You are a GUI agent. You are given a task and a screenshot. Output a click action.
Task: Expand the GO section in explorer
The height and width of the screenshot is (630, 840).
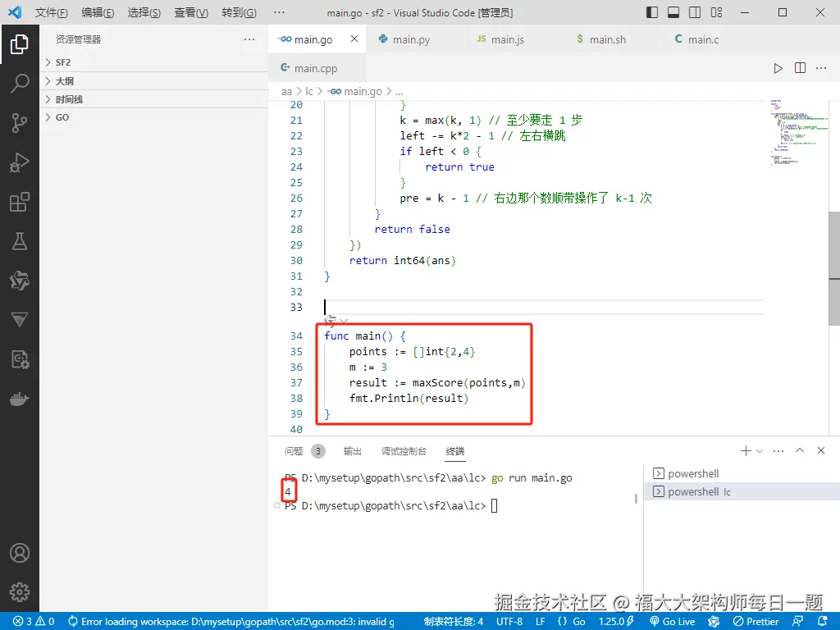pyautogui.click(x=154, y=117)
